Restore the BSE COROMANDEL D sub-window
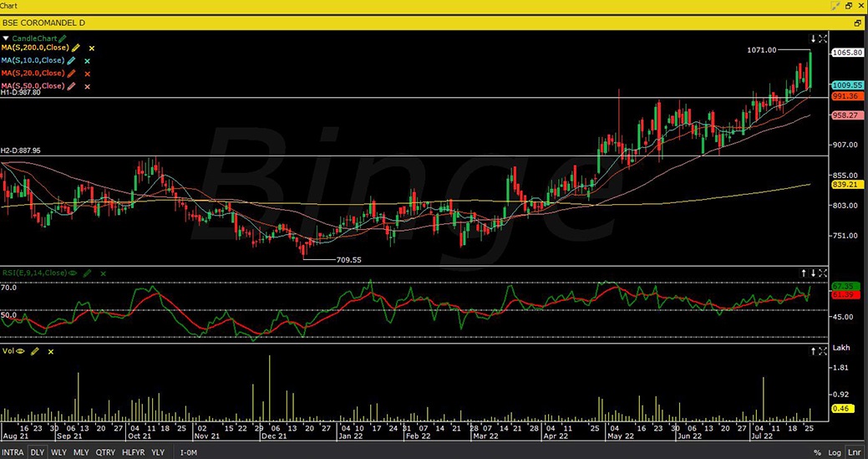 point(858,23)
